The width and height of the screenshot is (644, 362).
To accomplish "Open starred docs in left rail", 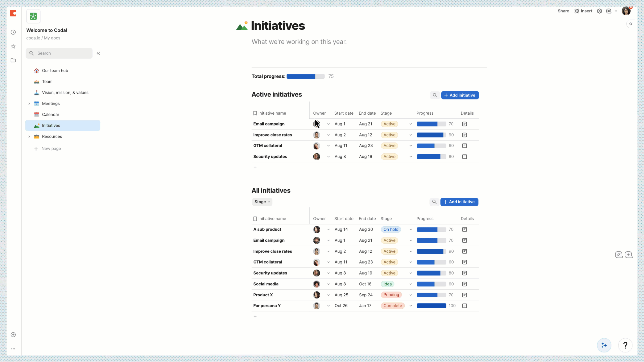I will 13,46.
